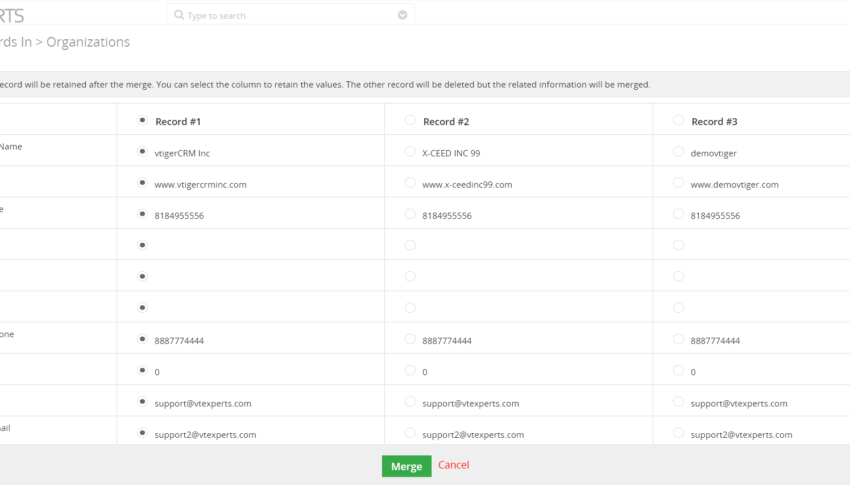
Task: Select Record #1 value 0 radio
Action: coord(142,371)
